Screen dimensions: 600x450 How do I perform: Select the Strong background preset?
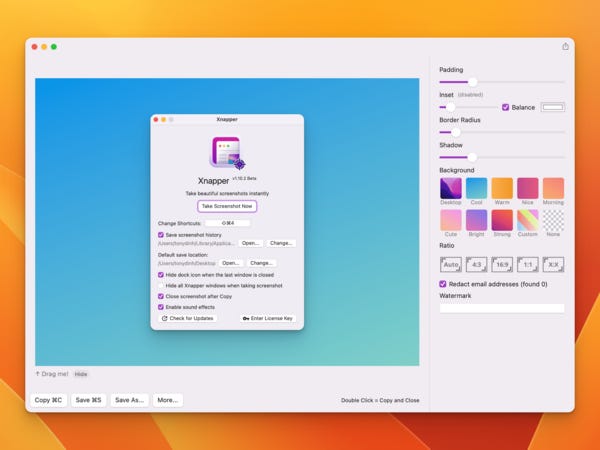point(502,220)
